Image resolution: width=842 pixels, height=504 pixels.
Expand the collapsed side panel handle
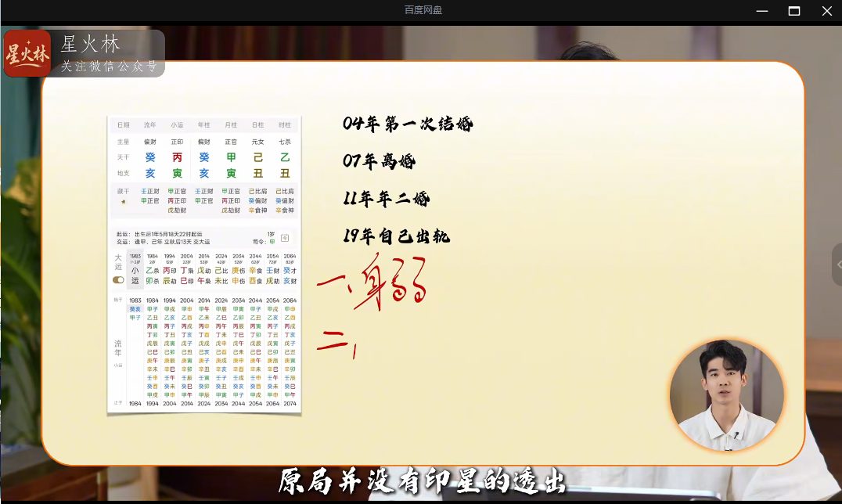(x=837, y=265)
